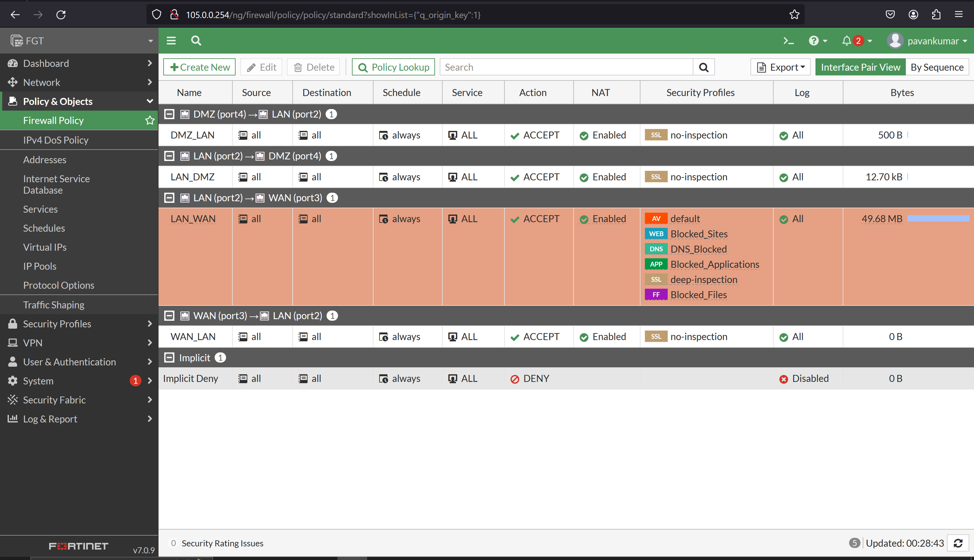Open the browser application menu
The height and width of the screenshot is (560, 974).
click(x=958, y=15)
